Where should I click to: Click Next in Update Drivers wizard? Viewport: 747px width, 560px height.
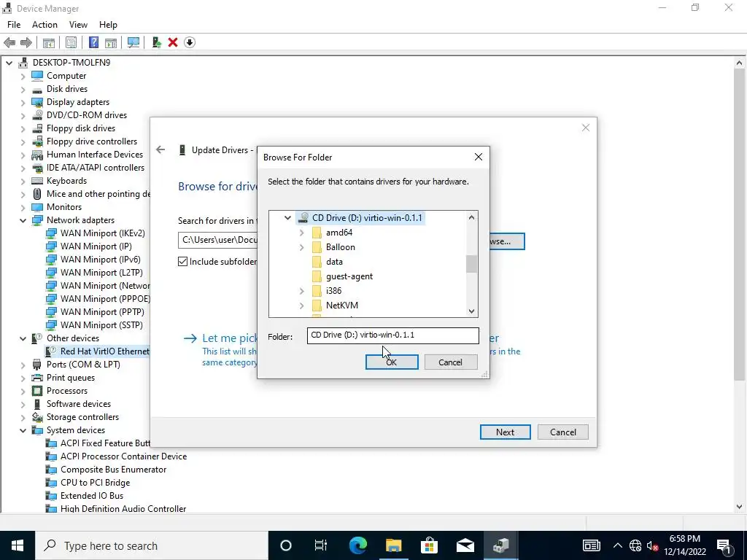(505, 432)
